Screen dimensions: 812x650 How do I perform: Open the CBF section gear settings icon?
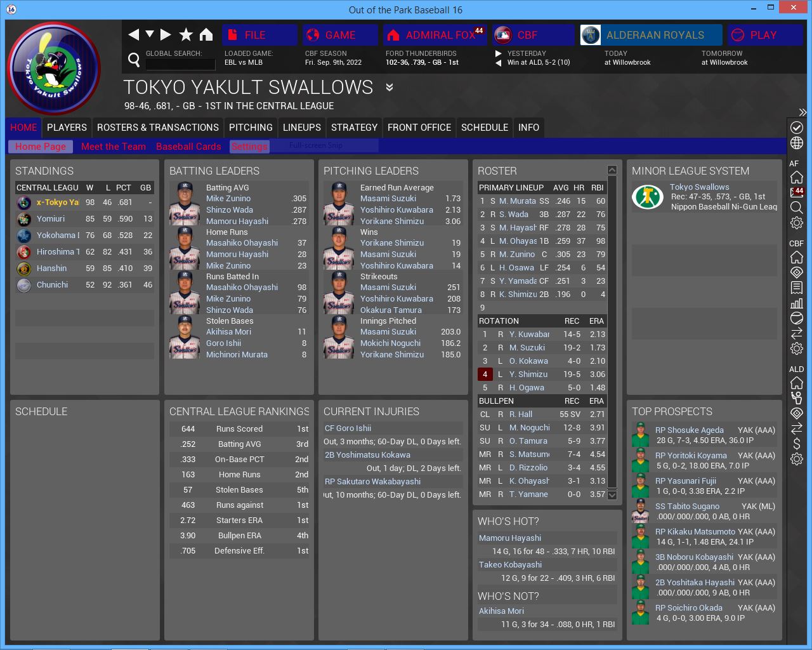pyautogui.click(x=797, y=348)
